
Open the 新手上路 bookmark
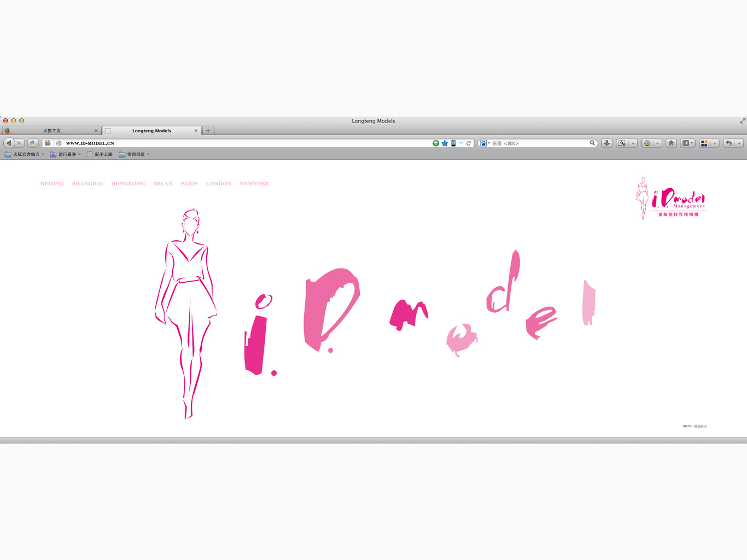tap(100, 154)
